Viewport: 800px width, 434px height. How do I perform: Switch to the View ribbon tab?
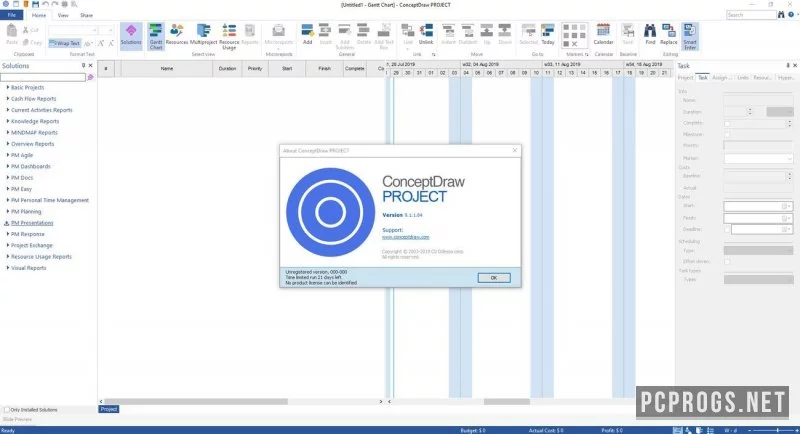(x=63, y=15)
